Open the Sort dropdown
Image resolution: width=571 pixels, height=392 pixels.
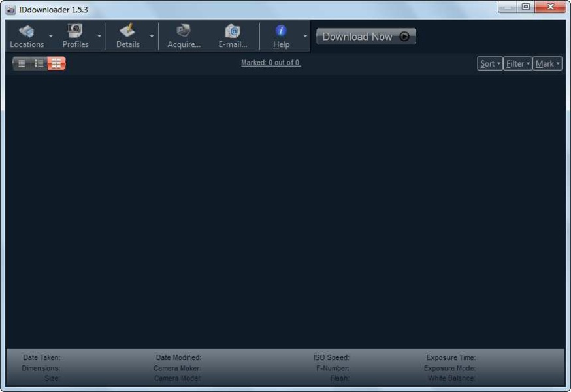(490, 64)
